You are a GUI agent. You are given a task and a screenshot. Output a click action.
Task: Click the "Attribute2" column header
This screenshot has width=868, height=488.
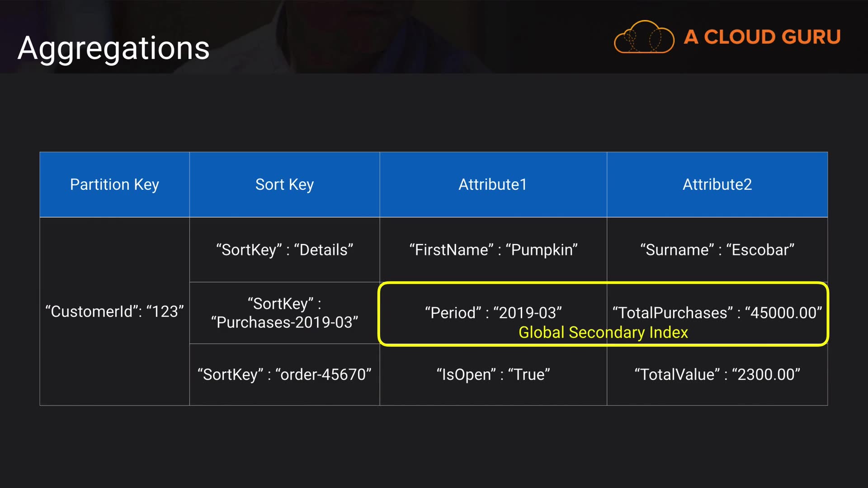pos(717,184)
